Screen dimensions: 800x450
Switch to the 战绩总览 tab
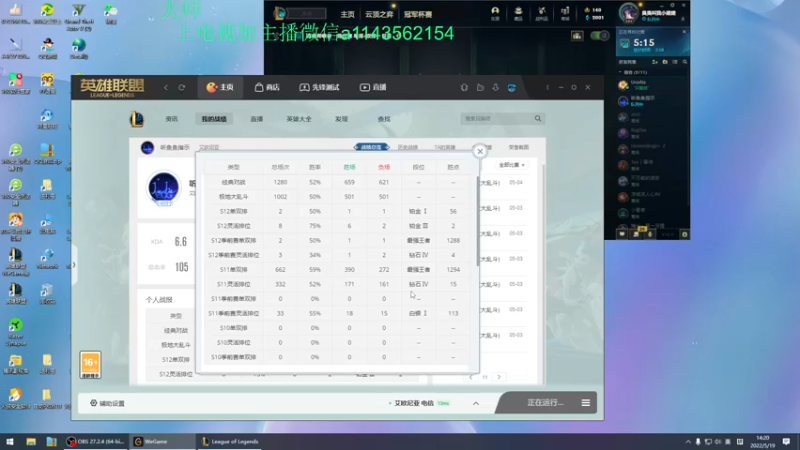click(x=371, y=147)
